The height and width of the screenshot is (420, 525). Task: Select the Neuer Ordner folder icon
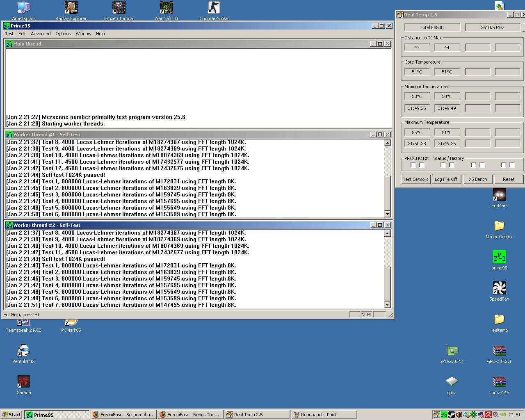coord(499,229)
